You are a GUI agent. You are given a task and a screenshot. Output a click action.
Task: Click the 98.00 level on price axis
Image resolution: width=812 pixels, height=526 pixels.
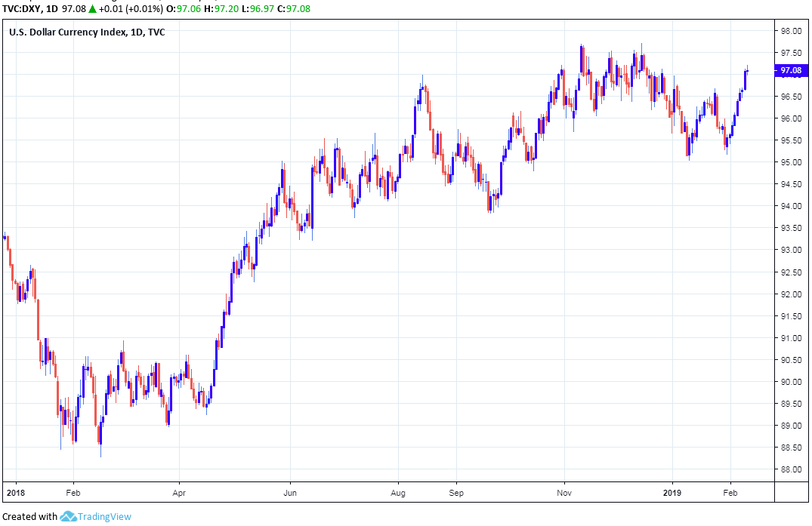click(791, 31)
